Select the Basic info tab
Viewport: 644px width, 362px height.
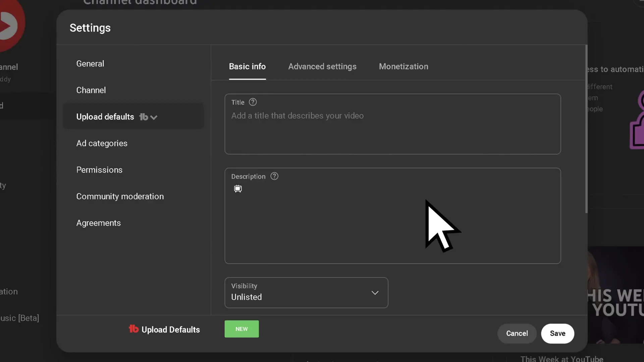click(247, 66)
